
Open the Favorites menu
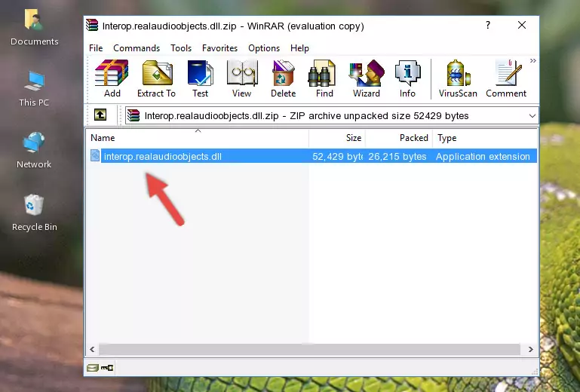[x=219, y=48]
